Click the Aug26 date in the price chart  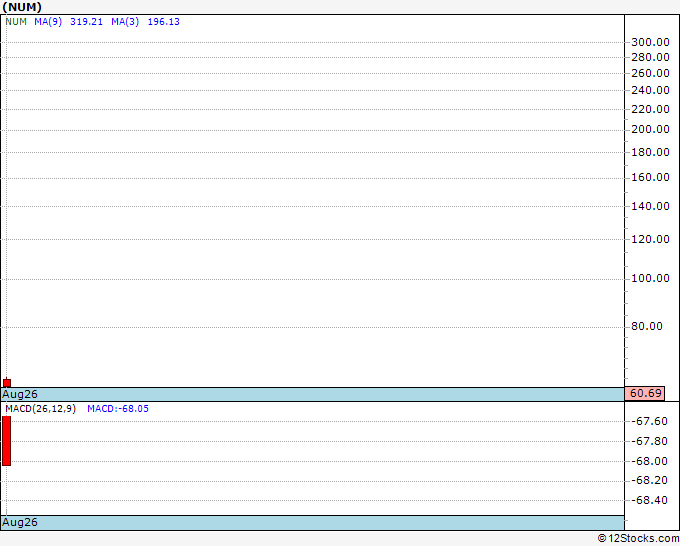click(x=20, y=394)
